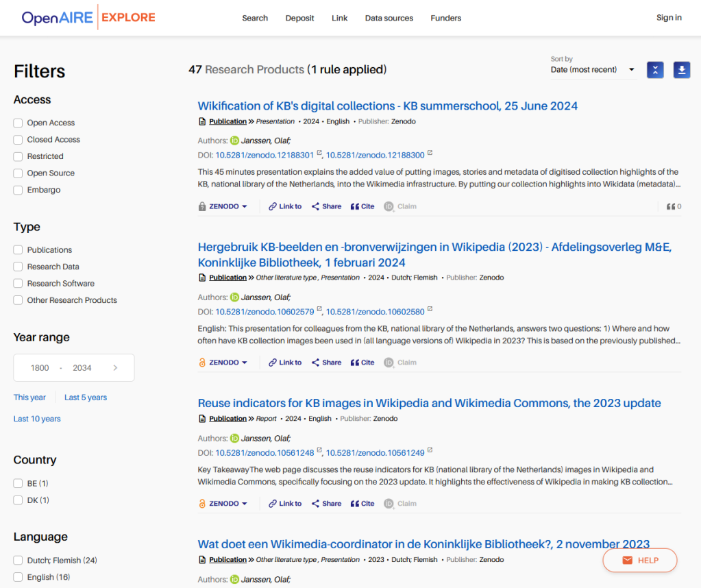Open the Wikification of KB's digital collections title

(x=388, y=106)
